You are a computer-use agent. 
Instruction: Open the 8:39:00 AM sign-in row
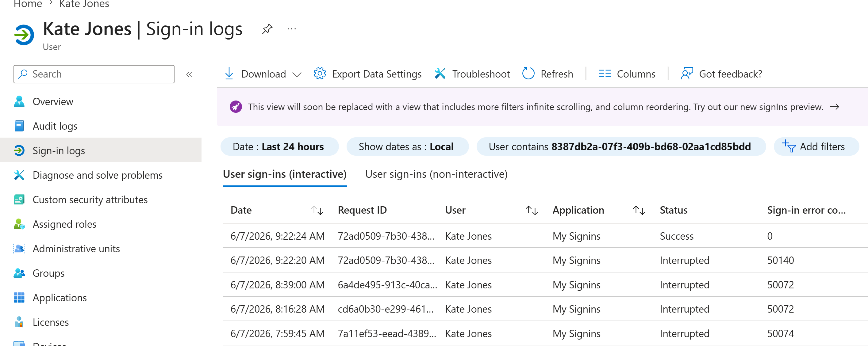coord(545,285)
